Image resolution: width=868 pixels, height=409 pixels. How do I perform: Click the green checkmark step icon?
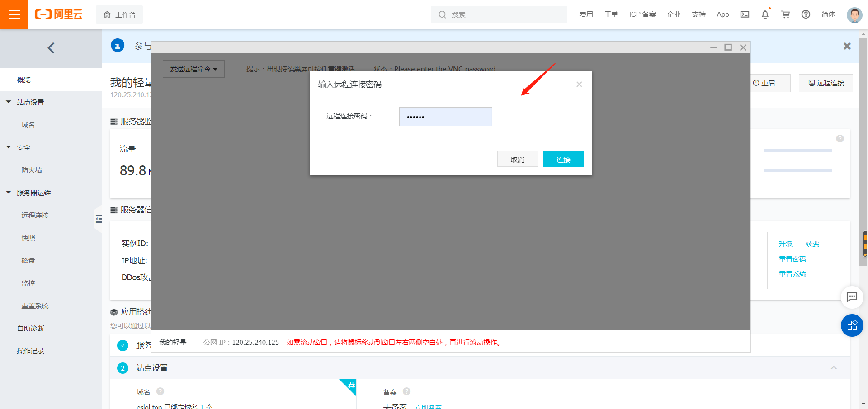(123, 346)
